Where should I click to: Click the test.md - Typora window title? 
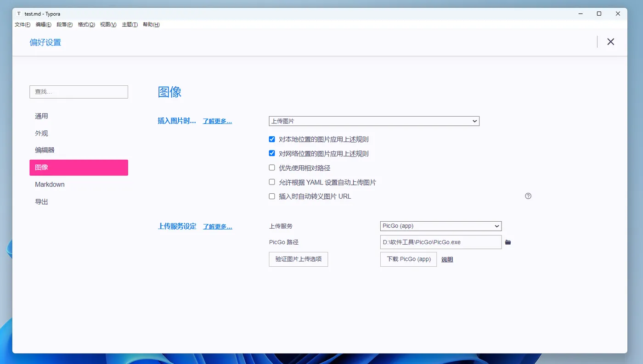click(42, 14)
